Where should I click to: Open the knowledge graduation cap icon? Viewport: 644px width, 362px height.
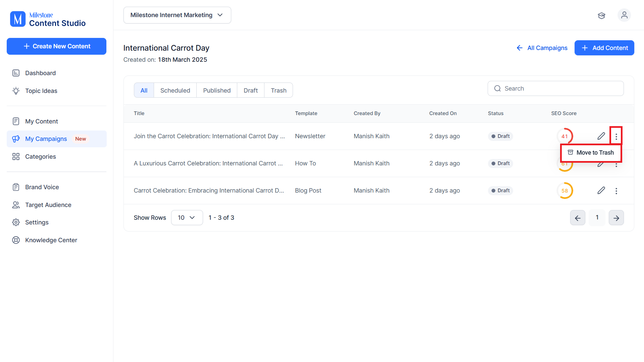pyautogui.click(x=601, y=15)
